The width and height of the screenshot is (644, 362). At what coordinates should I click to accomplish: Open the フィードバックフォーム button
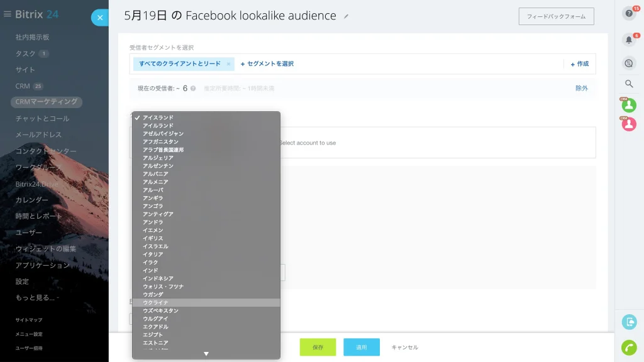pos(556,16)
